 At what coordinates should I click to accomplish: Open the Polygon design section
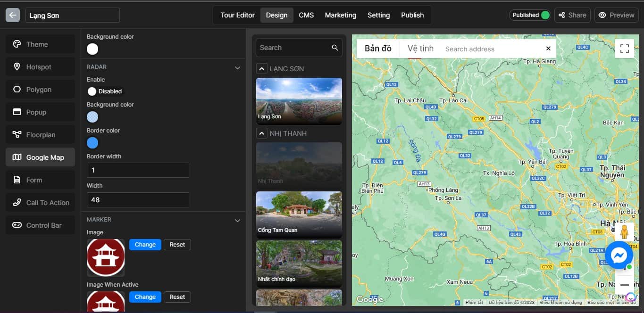(40, 90)
